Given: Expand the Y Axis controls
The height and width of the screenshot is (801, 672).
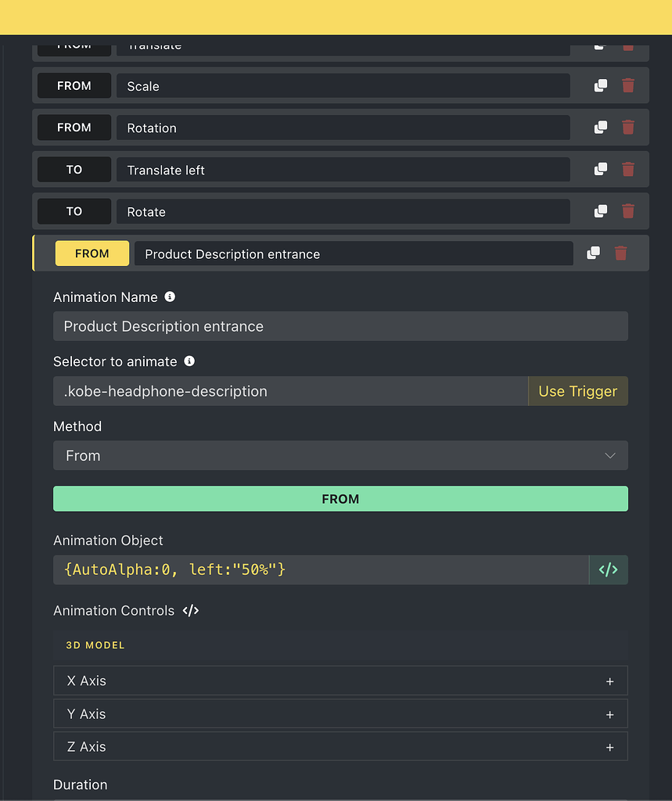Looking at the screenshot, I should [x=609, y=713].
